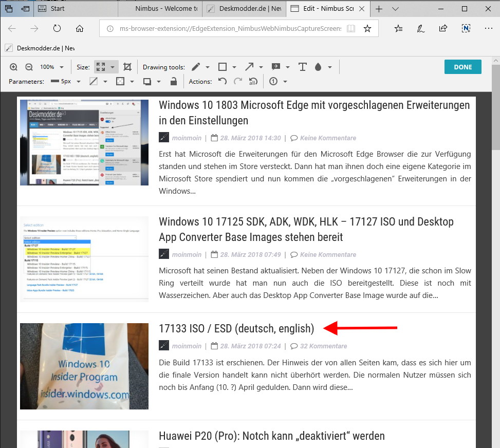Toggle reading view book icon
Image resolution: width=500 pixels, height=448 pixels.
[x=351, y=29]
